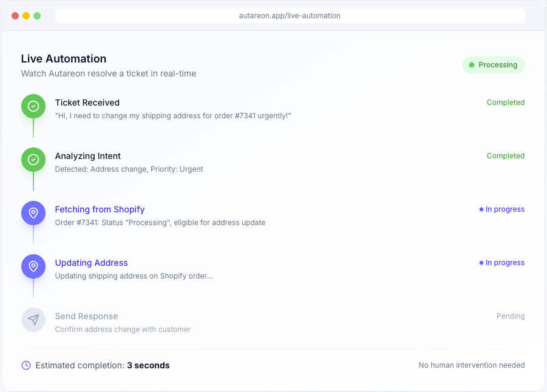The height and width of the screenshot is (392, 547).
Task: Click the Ticket Received checkmark icon
Action: click(33, 106)
